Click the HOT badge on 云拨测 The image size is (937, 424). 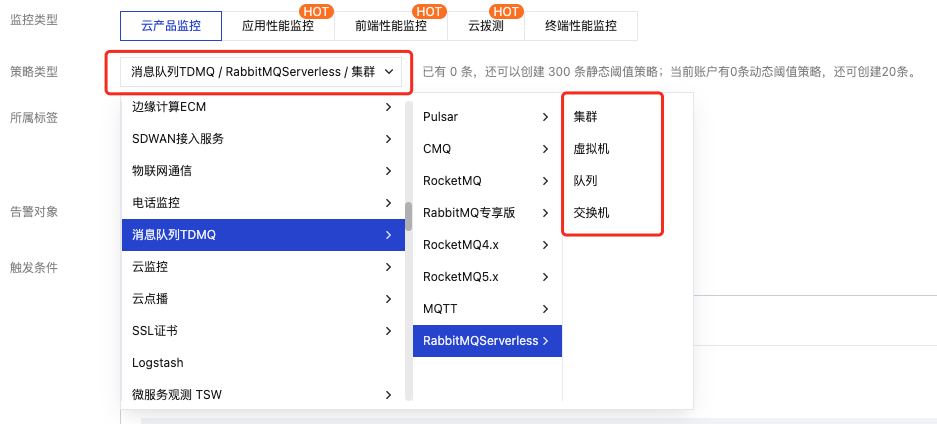coord(506,10)
